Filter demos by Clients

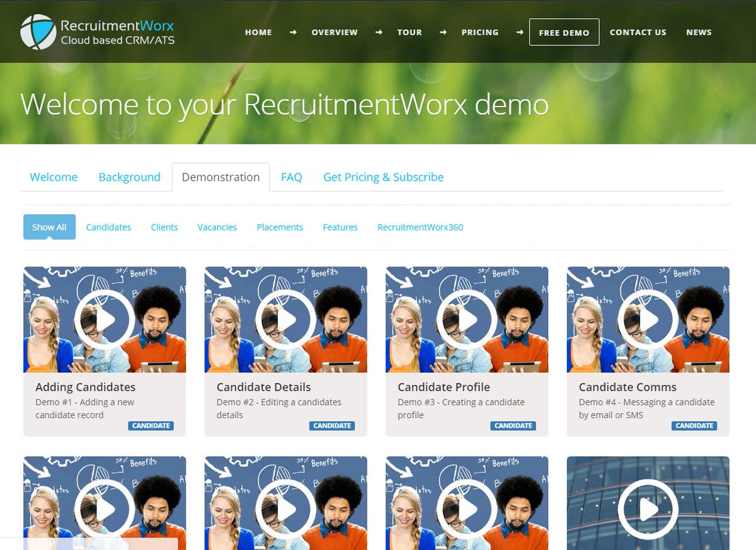pos(164,227)
